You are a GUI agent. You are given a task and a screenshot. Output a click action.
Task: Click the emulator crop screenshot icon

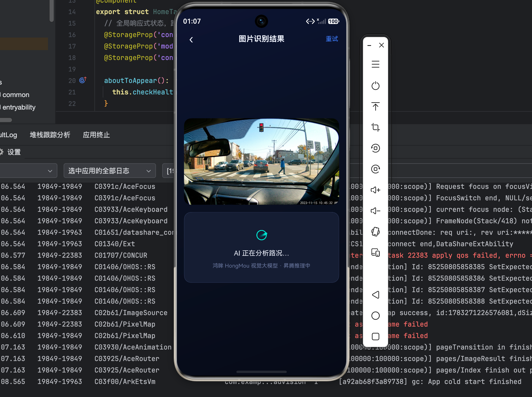click(375, 127)
